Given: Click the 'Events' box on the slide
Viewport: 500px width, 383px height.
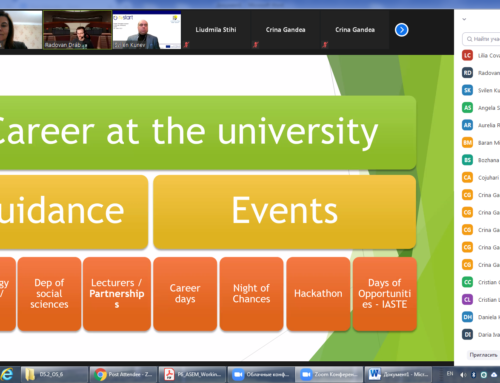Looking at the screenshot, I should [285, 212].
